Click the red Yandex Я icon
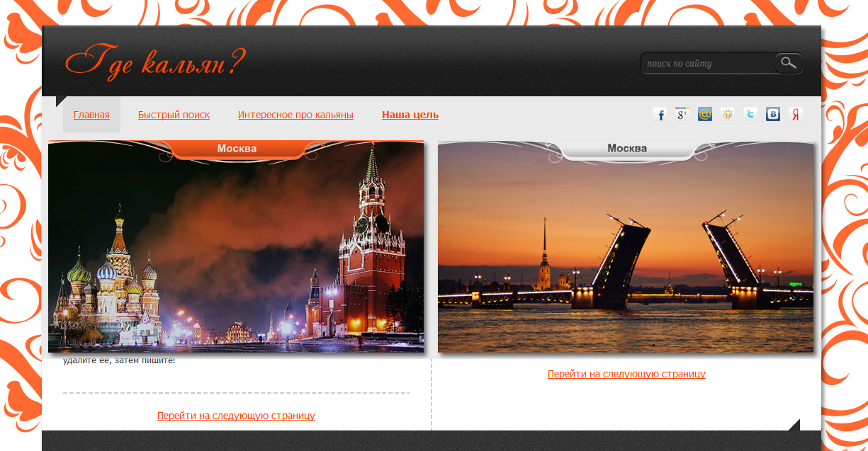The image size is (868, 451). [x=796, y=114]
